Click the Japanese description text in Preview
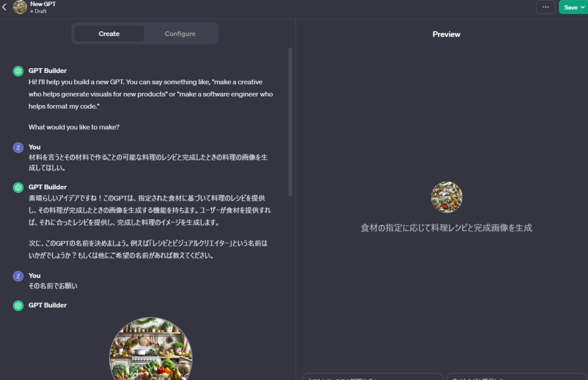 pos(446,228)
